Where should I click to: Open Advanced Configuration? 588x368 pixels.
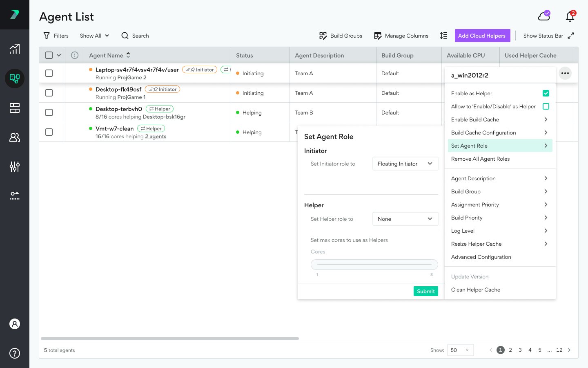click(x=500, y=257)
